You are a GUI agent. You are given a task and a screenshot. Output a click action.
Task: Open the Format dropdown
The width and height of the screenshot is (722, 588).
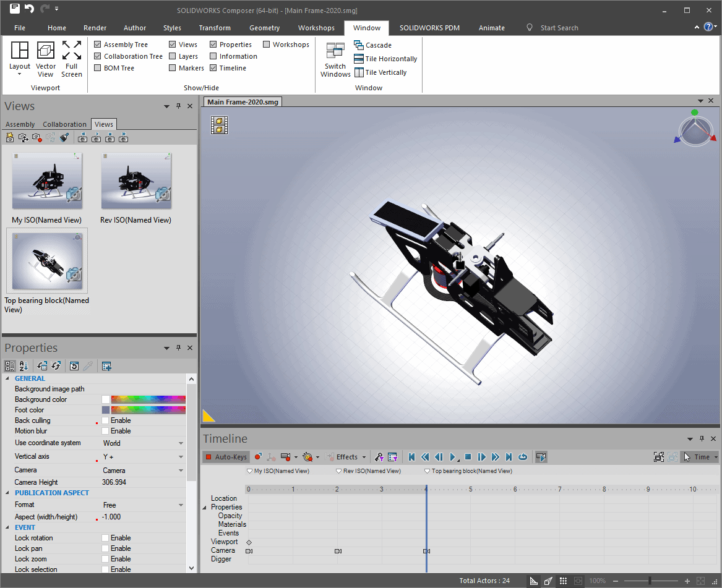(x=181, y=505)
